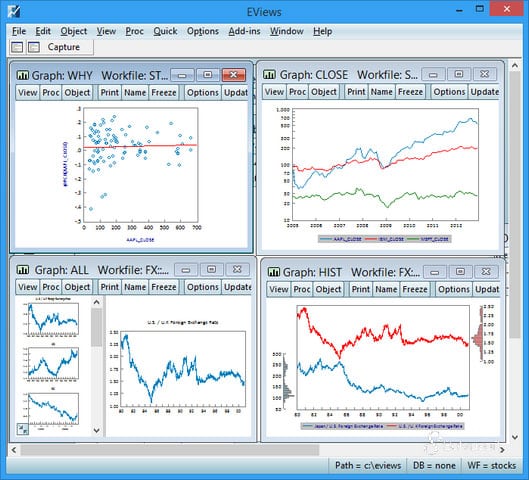
Task: Click the Path = c:\eviews status entry
Action: point(368,465)
